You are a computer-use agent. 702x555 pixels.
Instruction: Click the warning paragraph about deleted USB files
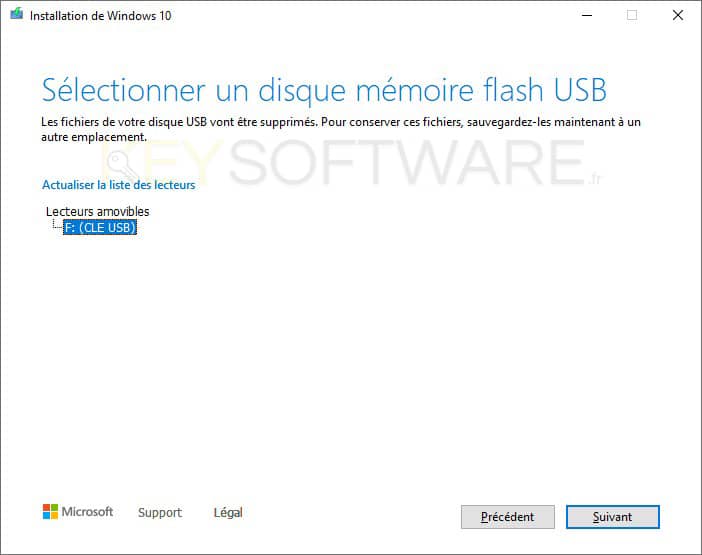pos(341,129)
